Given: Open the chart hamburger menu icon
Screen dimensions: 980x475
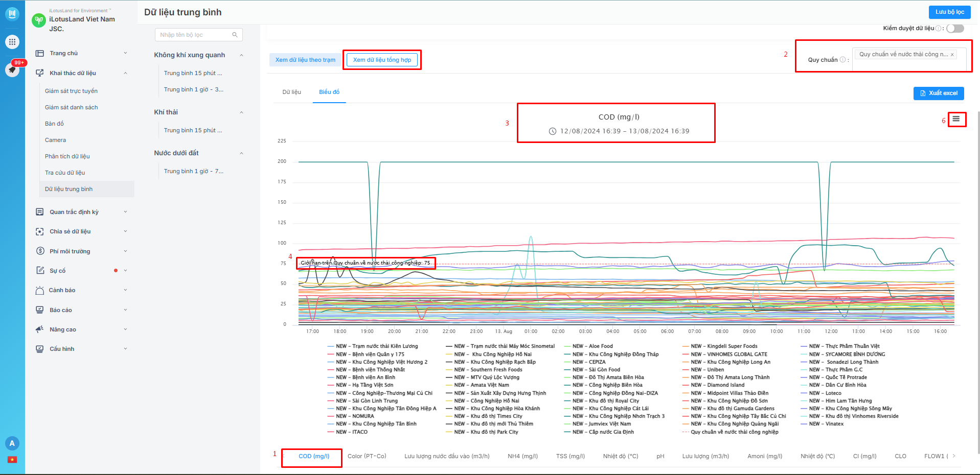Looking at the screenshot, I should tap(955, 118).
